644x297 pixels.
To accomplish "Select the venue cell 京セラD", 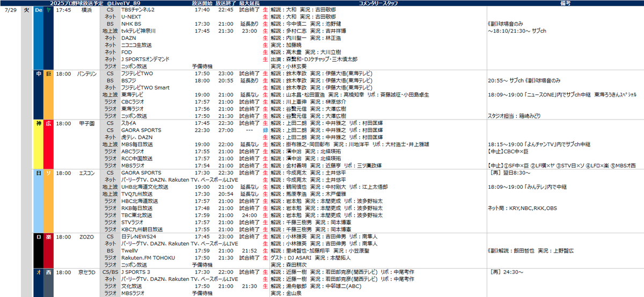I will [x=86, y=272].
